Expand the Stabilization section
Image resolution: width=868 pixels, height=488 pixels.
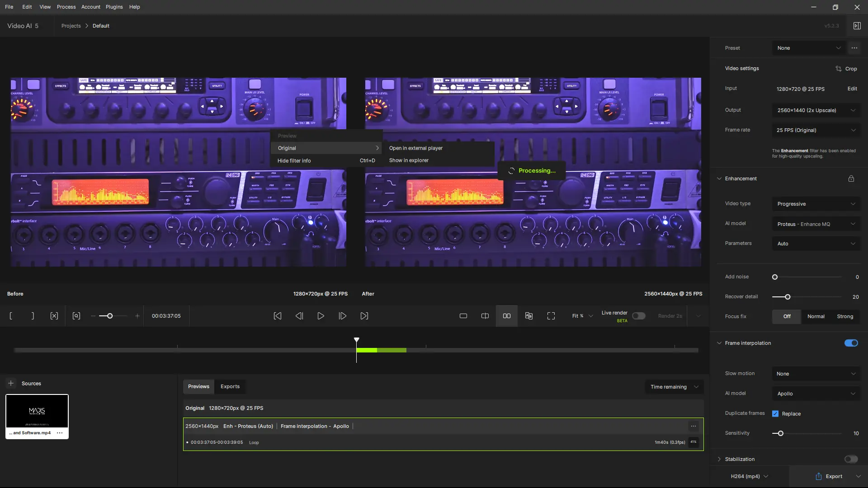tap(719, 459)
